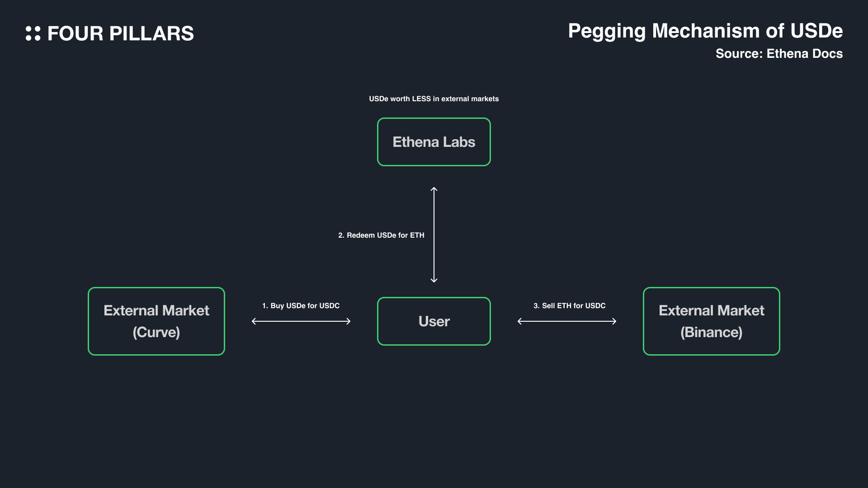Click the FOUR PILLARS brand name text

click(120, 34)
